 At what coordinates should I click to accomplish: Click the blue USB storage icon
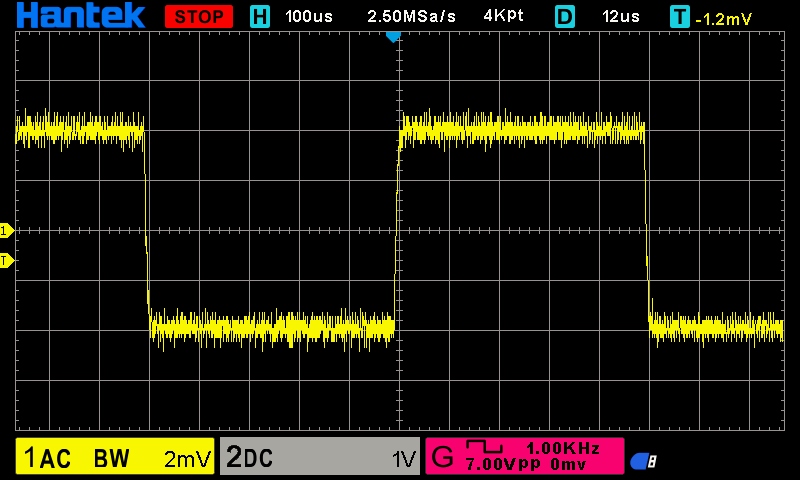[643, 461]
